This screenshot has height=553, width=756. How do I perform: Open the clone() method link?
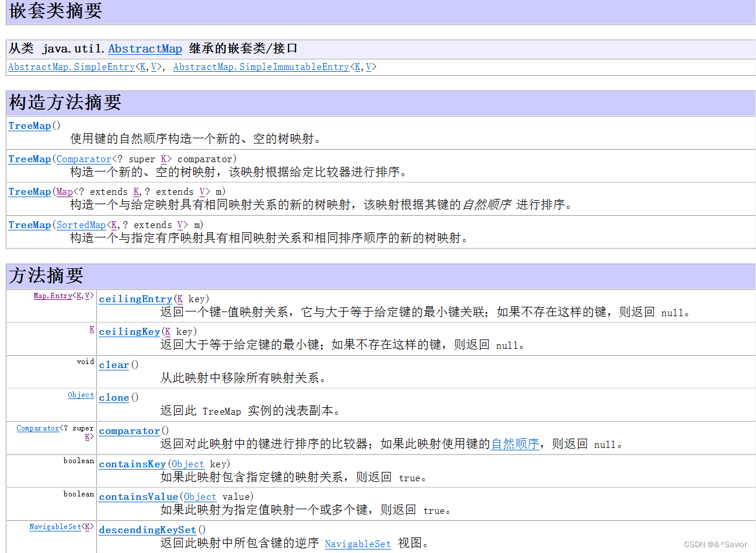[114, 397]
